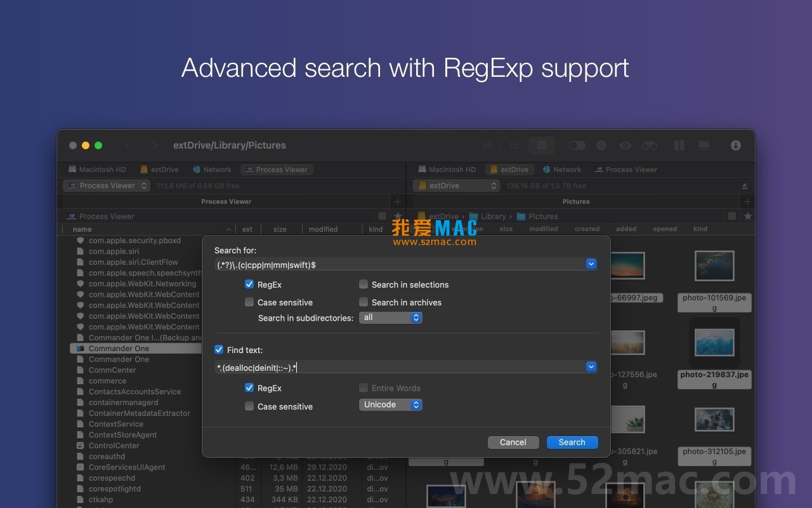Click the archive compression toolbar icon

(679, 145)
